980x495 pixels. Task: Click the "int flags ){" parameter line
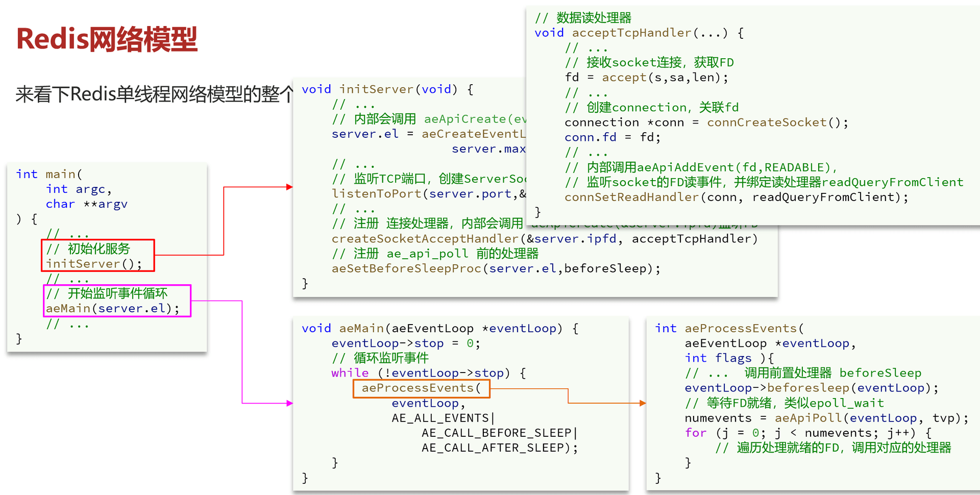coord(729,358)
